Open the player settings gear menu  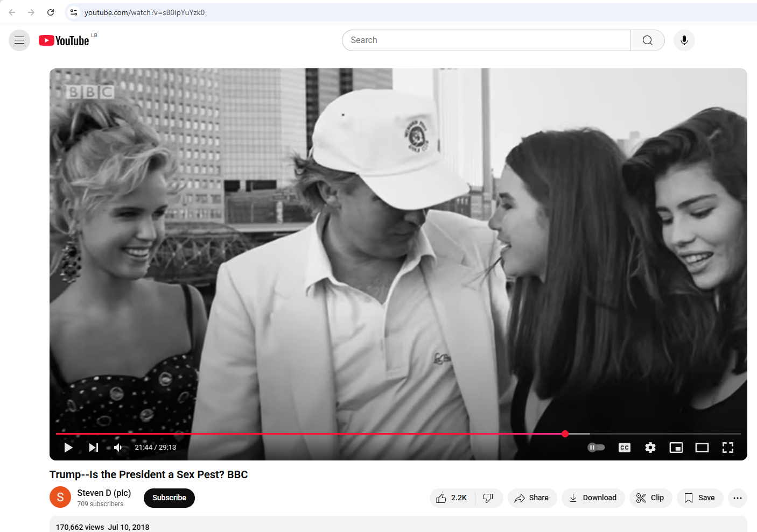[x=650, y=448]
